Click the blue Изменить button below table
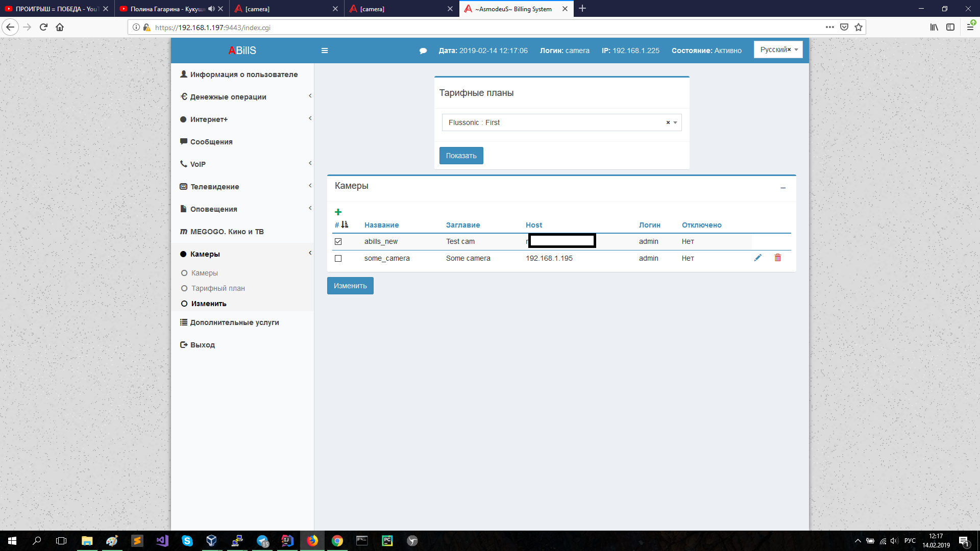Image resolution: width=980 pixels, height=551 pixels. [x=350, y=286]
